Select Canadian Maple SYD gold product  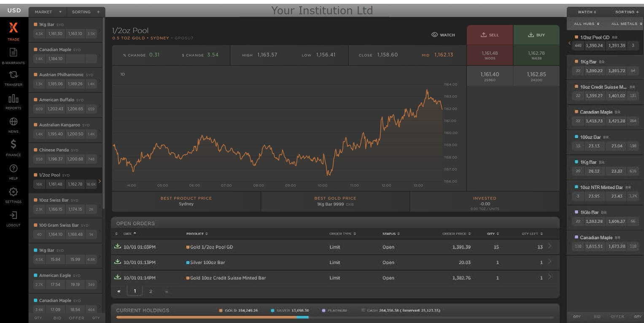click(x=65, y=55)
